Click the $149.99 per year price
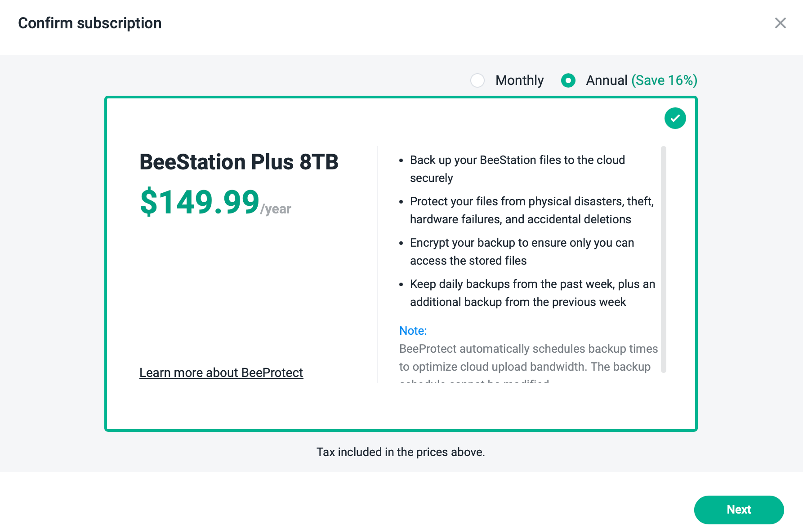803x532 pixels. coord(215,202)
